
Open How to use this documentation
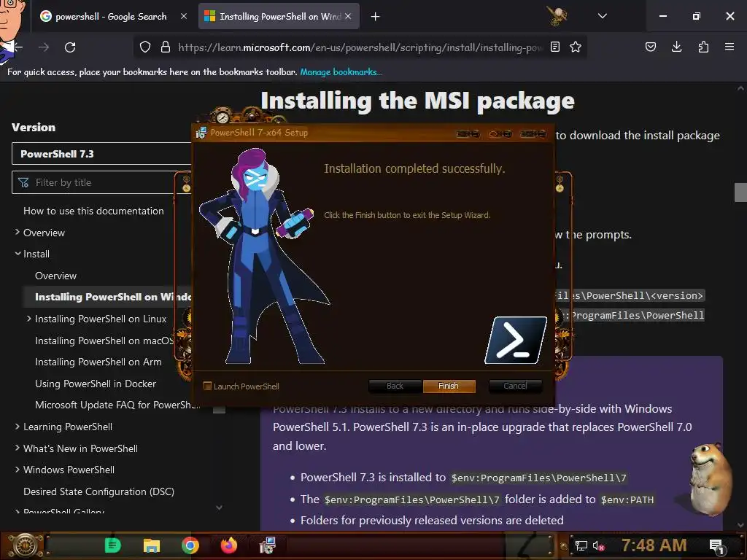click(93, 211)
